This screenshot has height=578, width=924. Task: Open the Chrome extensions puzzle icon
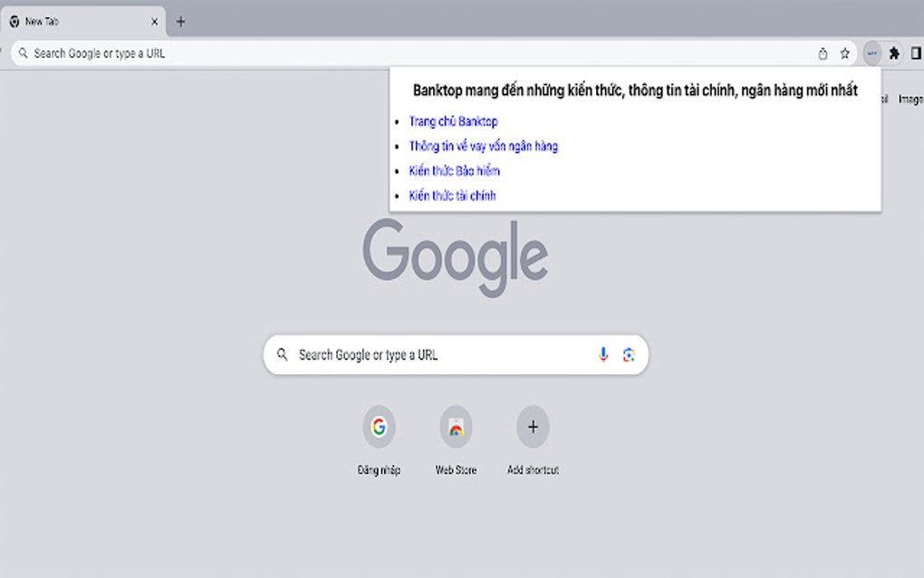[893, 53]
